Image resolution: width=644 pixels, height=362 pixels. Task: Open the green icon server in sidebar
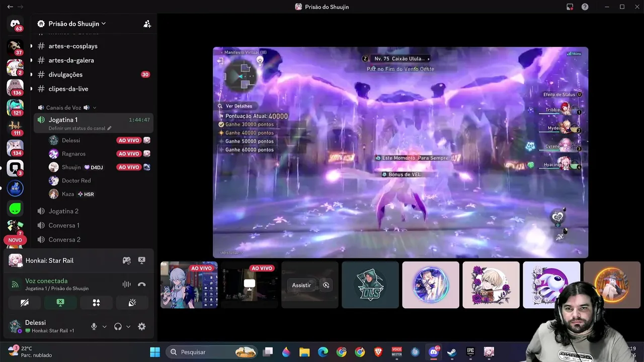15,208
